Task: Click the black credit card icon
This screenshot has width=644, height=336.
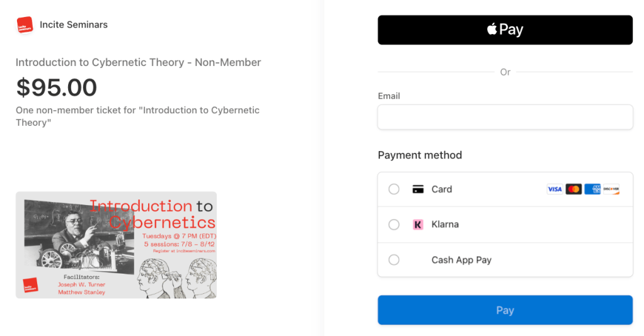Action: click(x=418, y=189)
